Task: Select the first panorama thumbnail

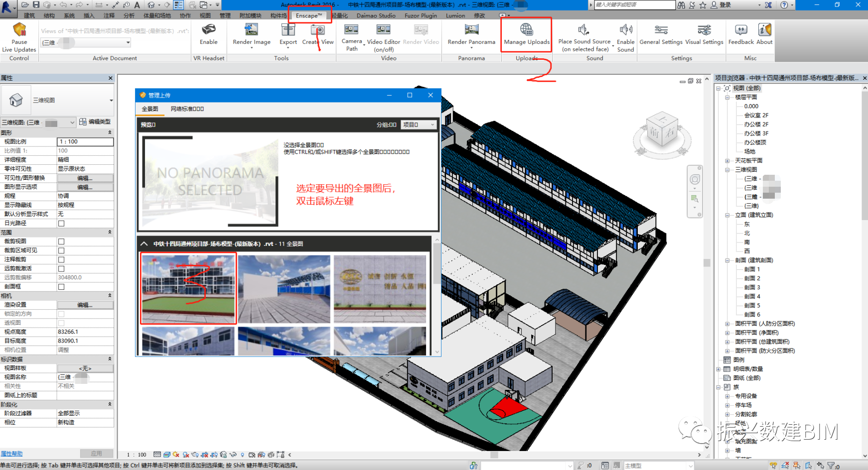Action: point(188,289)
